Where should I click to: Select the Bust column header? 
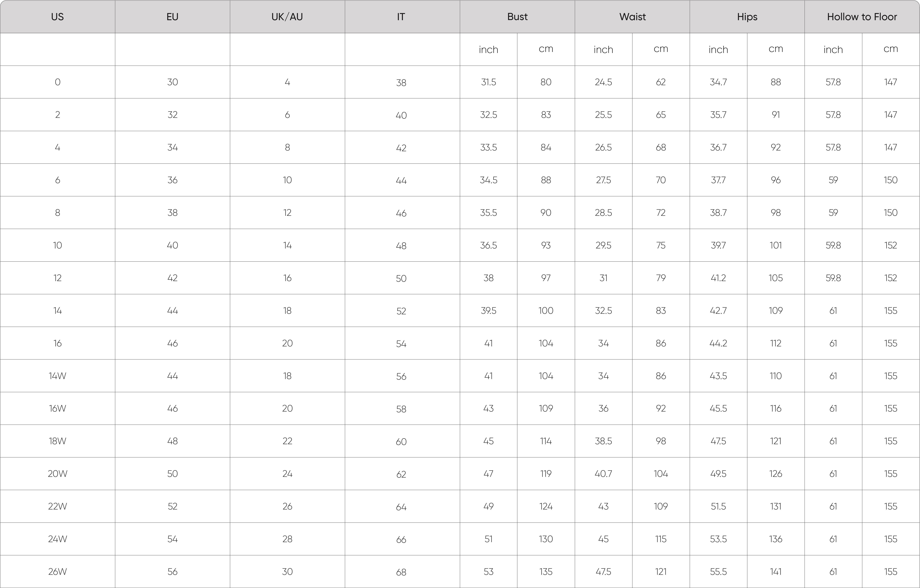point(517,17)
